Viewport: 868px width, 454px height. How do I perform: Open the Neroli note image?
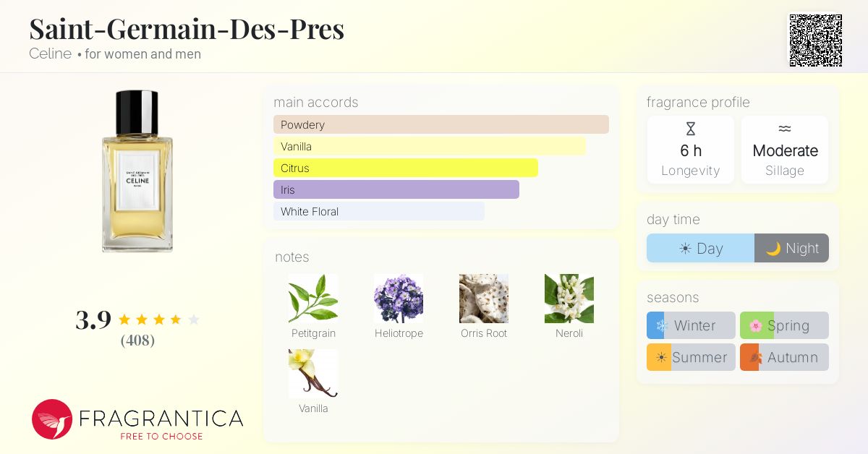pyautogui.click(x=569, y=299)
